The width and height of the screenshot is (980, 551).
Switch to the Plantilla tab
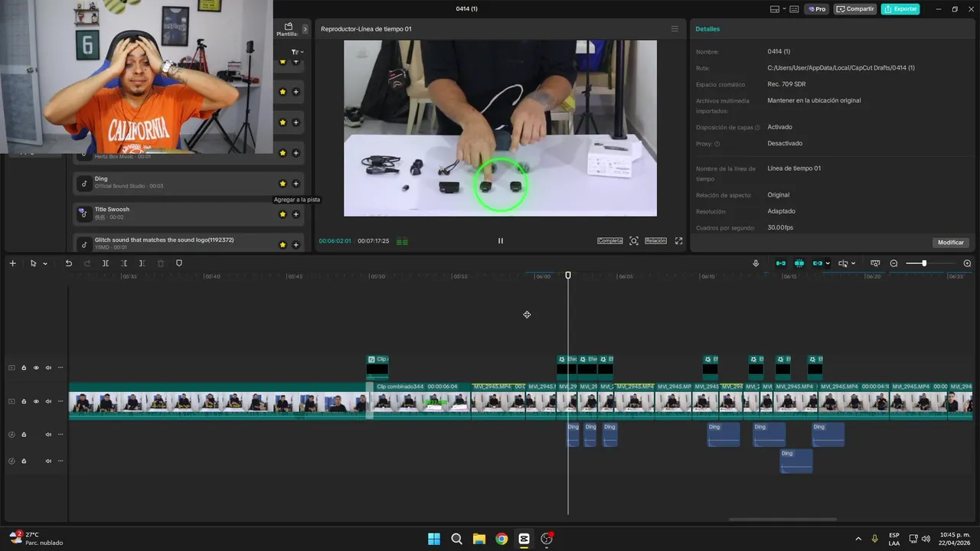point(288,30)
